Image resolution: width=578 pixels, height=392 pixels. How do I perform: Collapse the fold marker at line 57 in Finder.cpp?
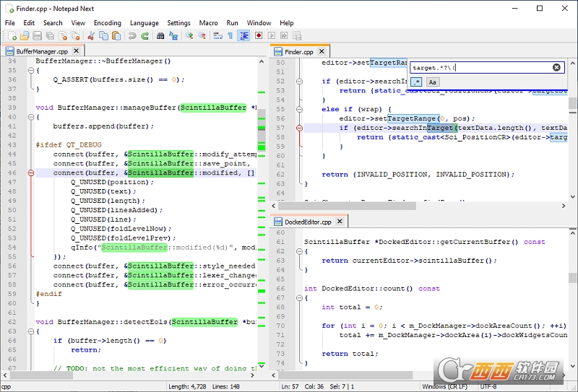point(299,128)
